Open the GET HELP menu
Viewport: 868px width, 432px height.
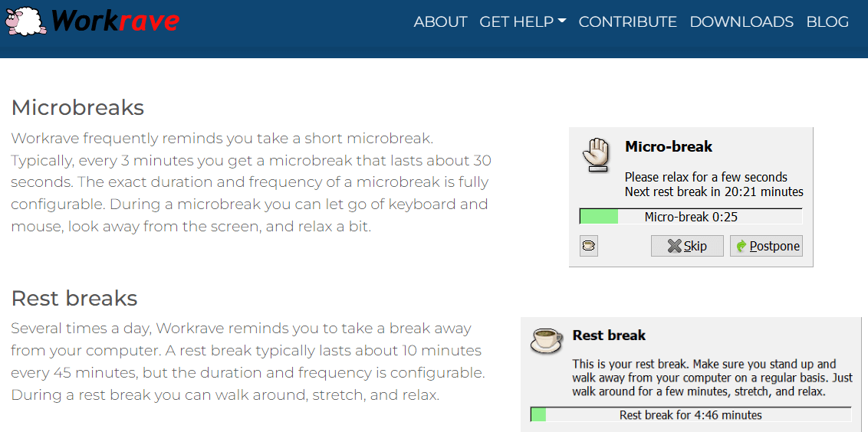[523, 21]
